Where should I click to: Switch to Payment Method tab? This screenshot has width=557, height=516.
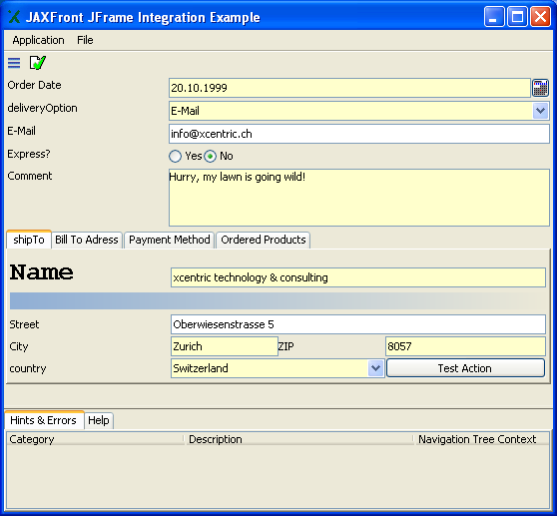(169, 240)
